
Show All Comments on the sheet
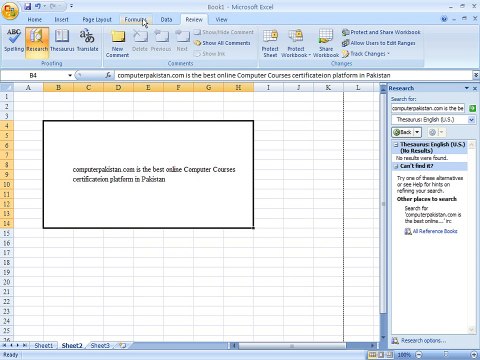click(222, 43)
